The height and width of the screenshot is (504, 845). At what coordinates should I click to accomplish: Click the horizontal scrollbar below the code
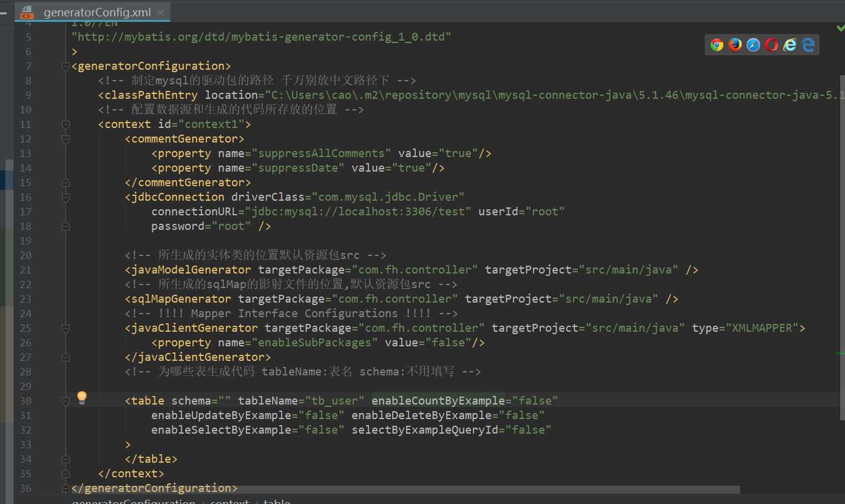tap(406, 489)
